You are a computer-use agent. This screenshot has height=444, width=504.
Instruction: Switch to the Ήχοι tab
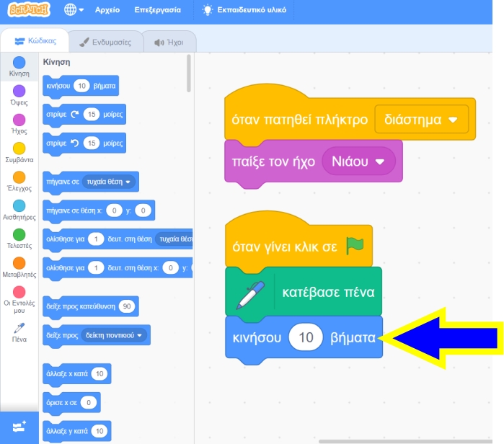[x=169, y=42]
